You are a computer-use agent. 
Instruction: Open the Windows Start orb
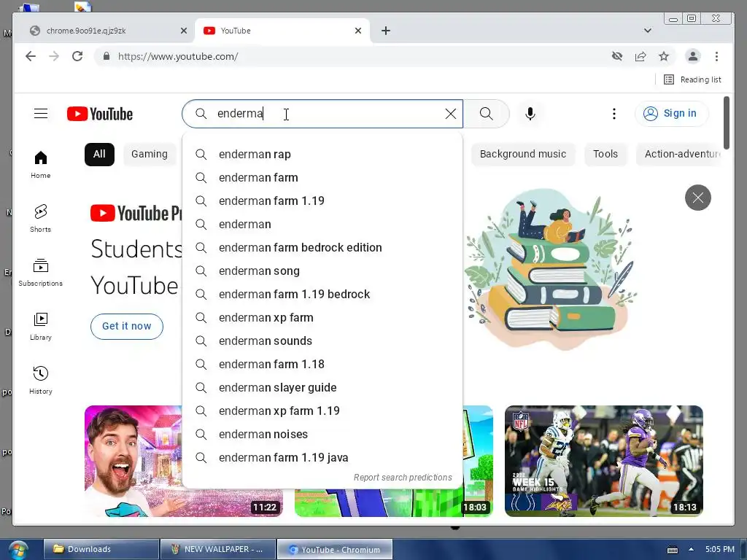coord(18,550)
